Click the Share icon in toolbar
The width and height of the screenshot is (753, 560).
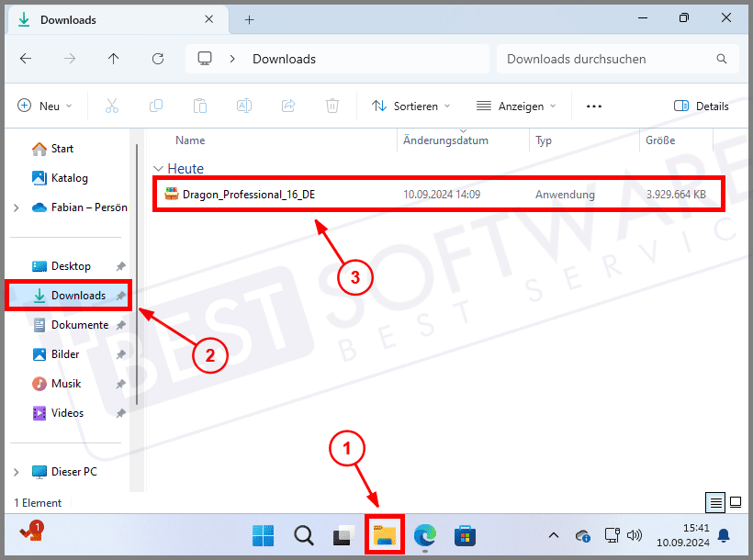pos(288,106)
